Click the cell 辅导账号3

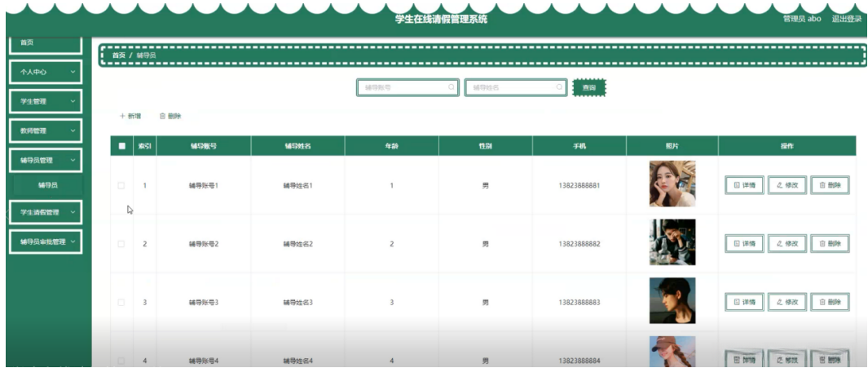[x=204, y=303]
